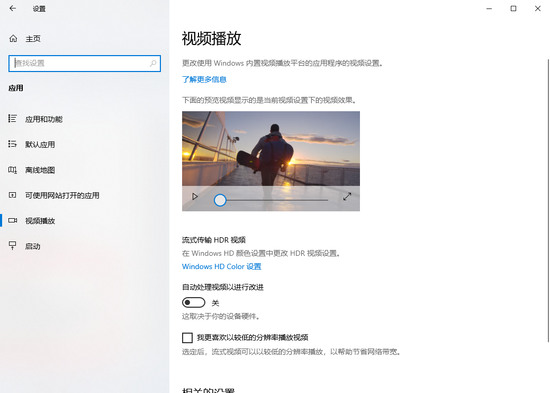Click the home icon beside 主页
This screenshot has width=550, height=393.
coord(13,39)
